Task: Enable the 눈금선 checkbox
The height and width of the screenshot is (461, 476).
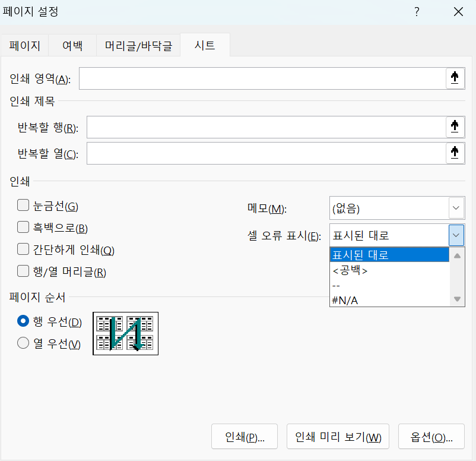Action: pos(23,204)
